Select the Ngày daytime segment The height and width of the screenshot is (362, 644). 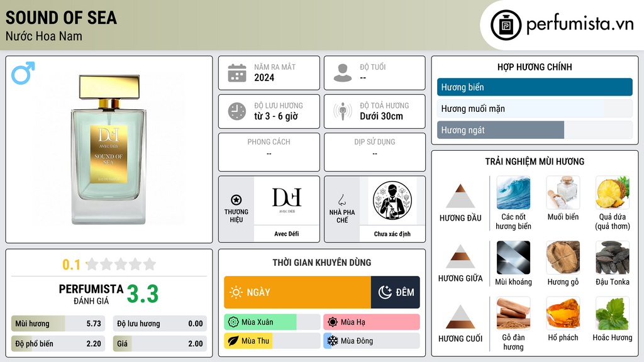297,292
